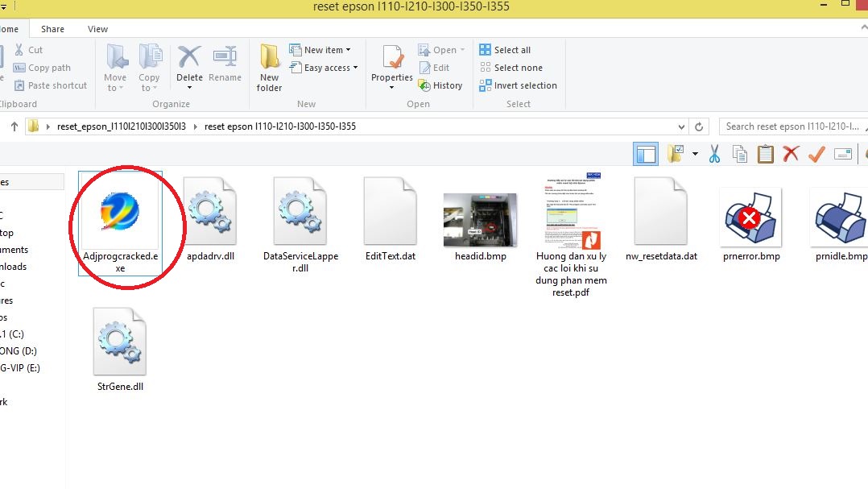Viewport: 868px width, 489px height.
Task: Click History in the ribbon
Action: (440, 85)
